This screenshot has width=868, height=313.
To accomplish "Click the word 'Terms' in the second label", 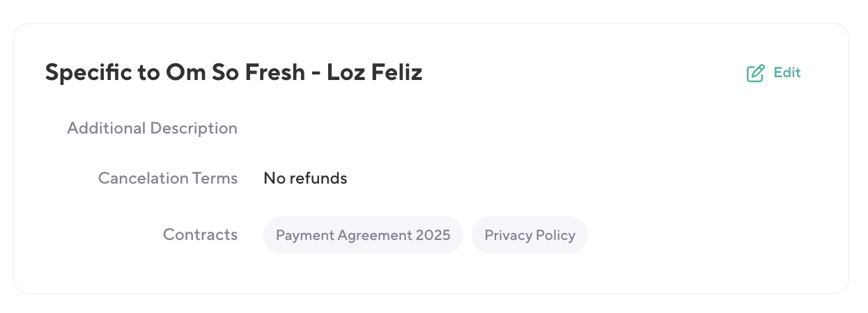I will tap(217, 178).
